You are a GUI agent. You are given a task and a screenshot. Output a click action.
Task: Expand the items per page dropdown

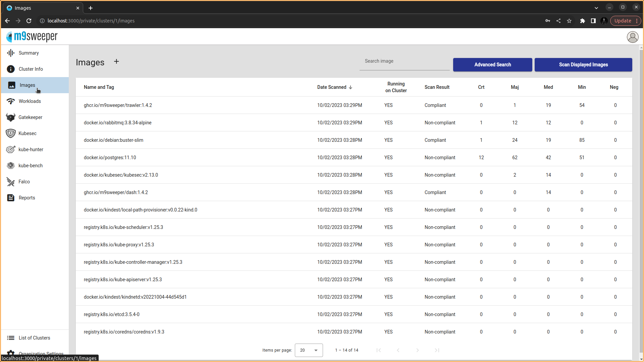(x=309, y=350)
